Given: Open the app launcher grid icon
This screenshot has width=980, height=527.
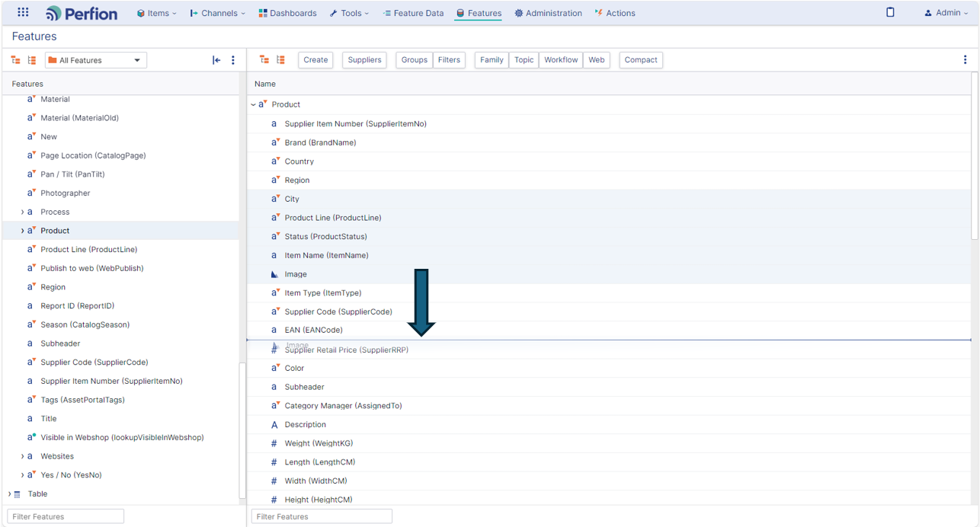Looking at the screenshot, I should tap(23, 12).
